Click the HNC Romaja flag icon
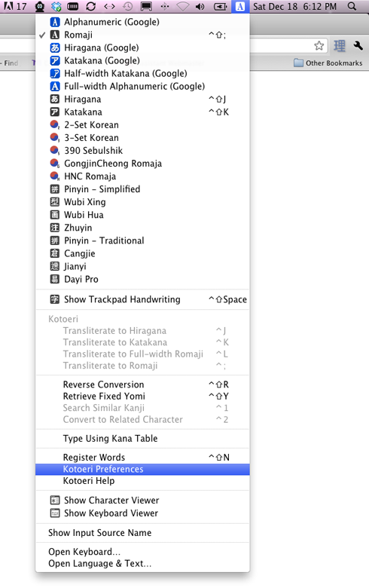Viewport: 369px width, 588px height. pos(55,176)
